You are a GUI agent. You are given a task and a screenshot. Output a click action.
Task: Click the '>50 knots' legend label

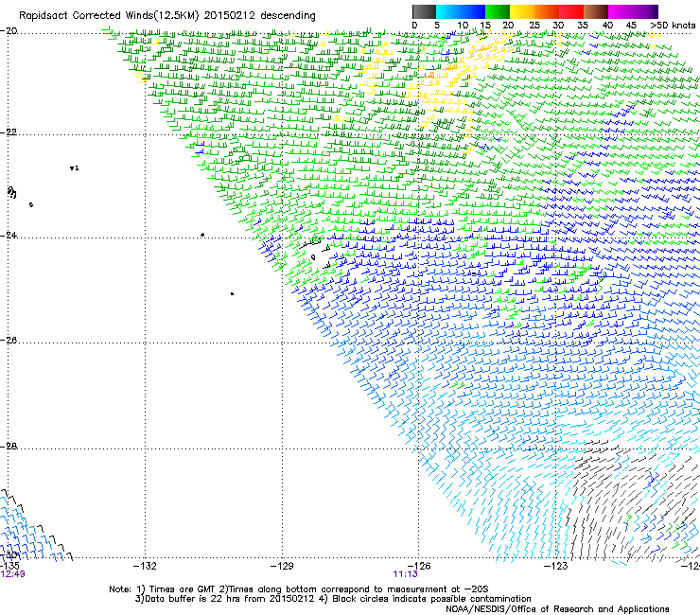pos(673,26)
